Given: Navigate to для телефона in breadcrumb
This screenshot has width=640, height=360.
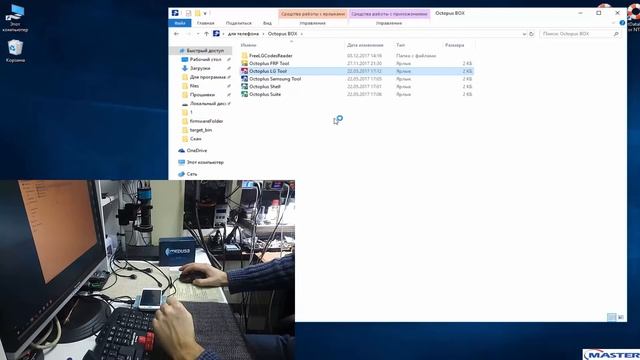Looking at the screenshot, I should pos(243,34).
